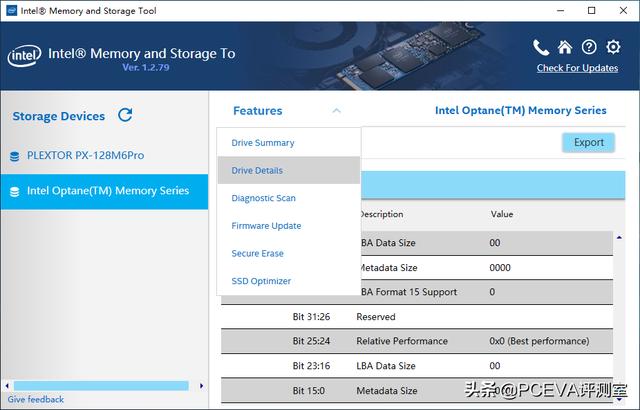Screen dimensions: 640x410
Task: Minimize the Intel Memory and Storage Tool window
Action: click(x=561, y=11)
